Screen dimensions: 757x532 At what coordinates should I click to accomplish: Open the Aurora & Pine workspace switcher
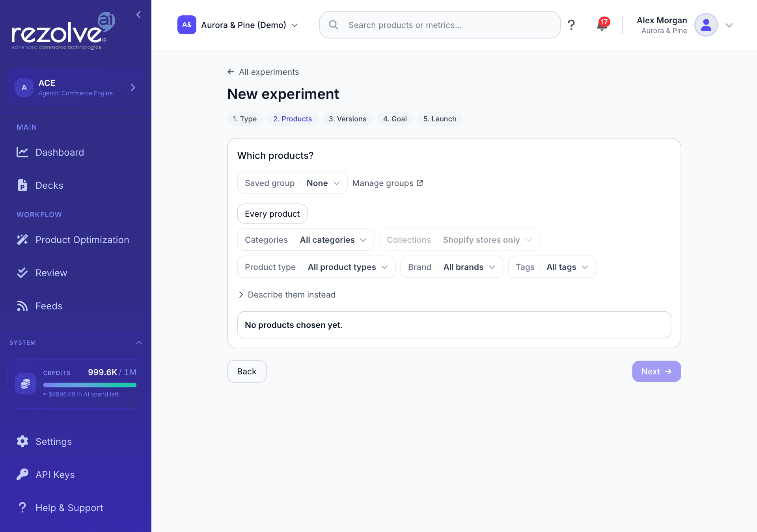pyautogui.click(x=238, y=25)
